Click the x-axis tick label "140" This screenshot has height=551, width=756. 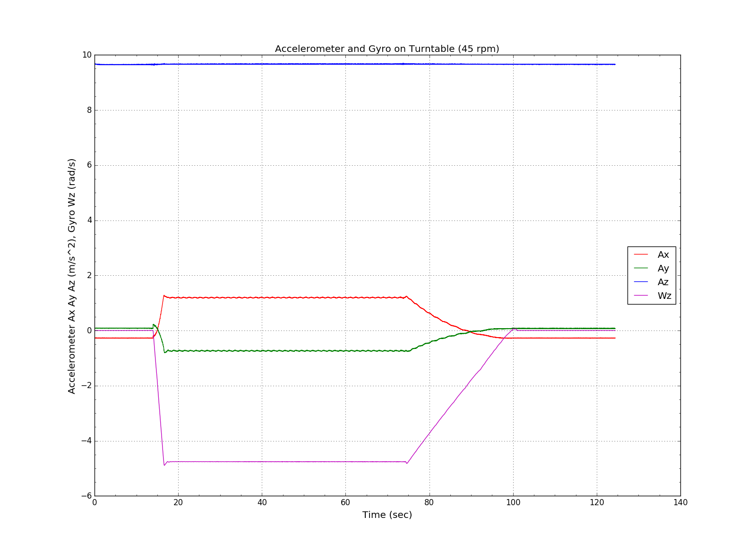[680, 502]
